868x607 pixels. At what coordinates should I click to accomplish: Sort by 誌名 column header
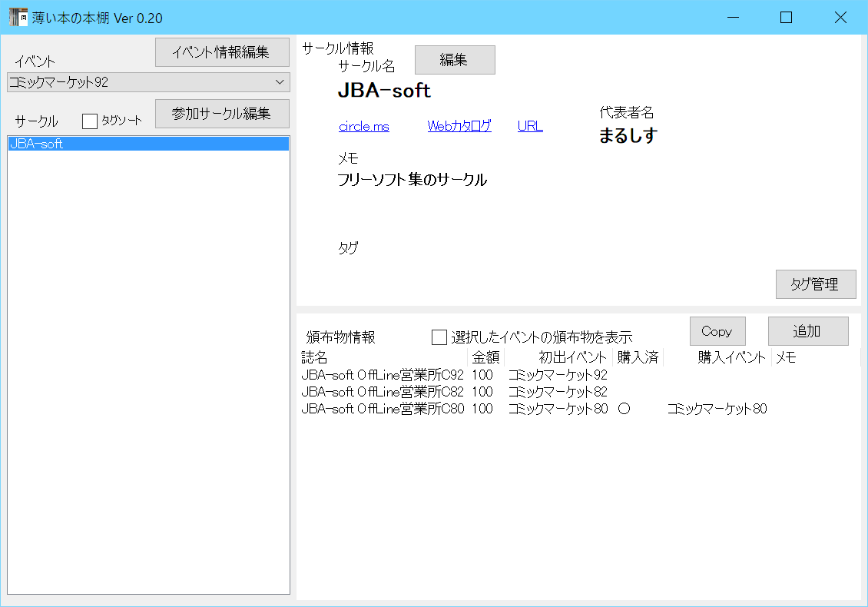pos(383,358)
